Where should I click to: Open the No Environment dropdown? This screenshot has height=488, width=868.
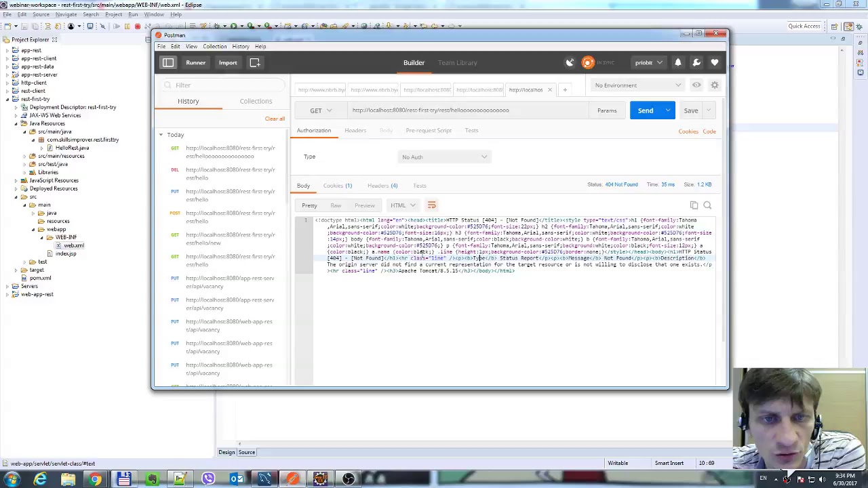pos(637,85)
